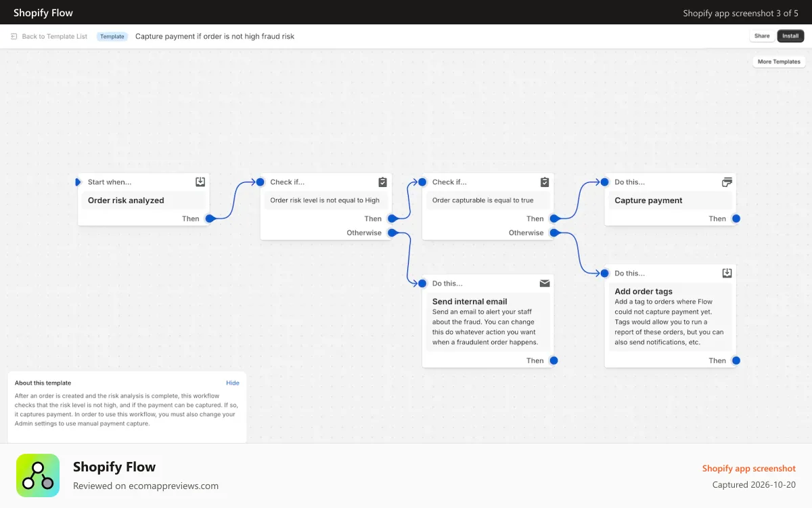Click the Then output dot of the Order capturable check
This screenshot has width=812, height=508.
pyautogui.click(x=554, y=219)
